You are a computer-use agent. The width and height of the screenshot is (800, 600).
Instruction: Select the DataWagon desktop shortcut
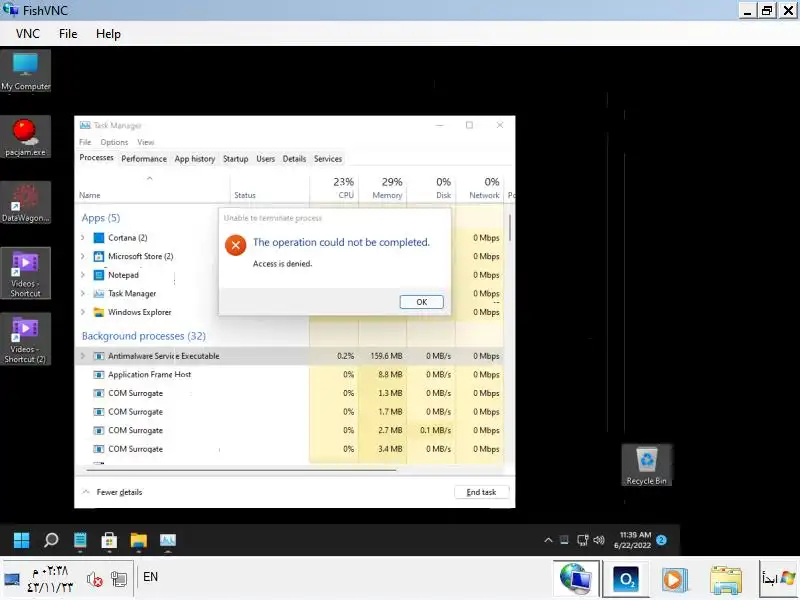26,203
